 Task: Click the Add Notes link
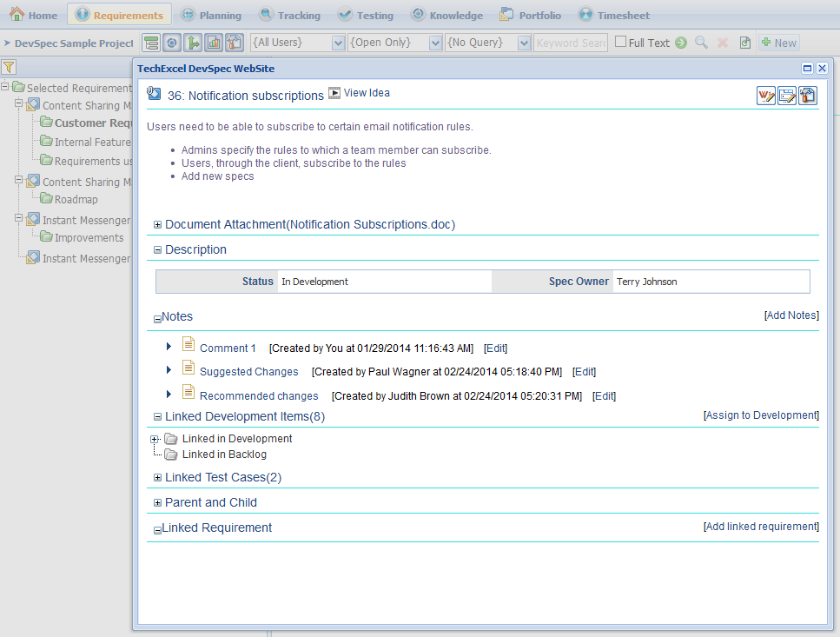pos(791,315)
